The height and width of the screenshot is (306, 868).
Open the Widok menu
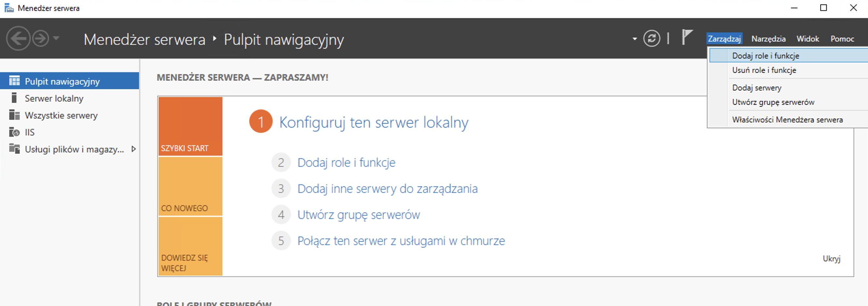click(x=808, y=38)
